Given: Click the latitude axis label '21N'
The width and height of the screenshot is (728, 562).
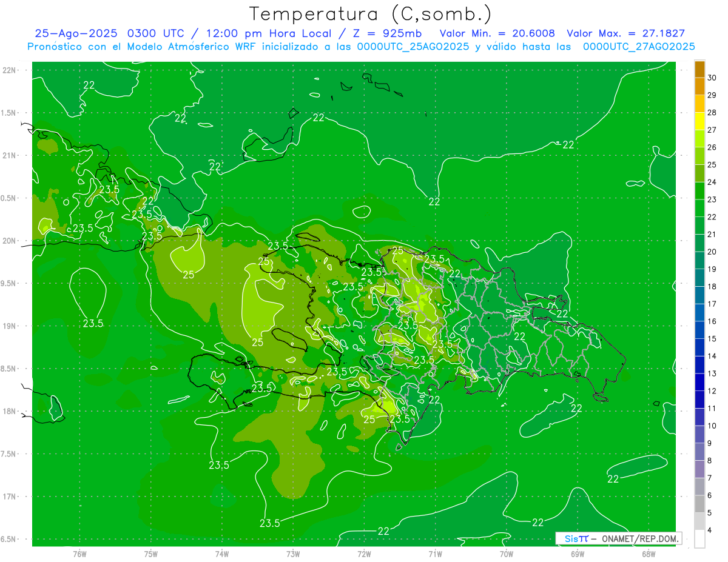Looking at the screenshot, I should tap(10, 156).
